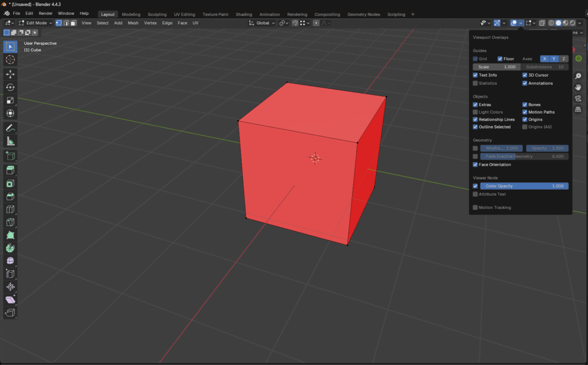Select the Shrink/Fatten tool
This screenshot has height=365, width=588.
coord(10,287)
